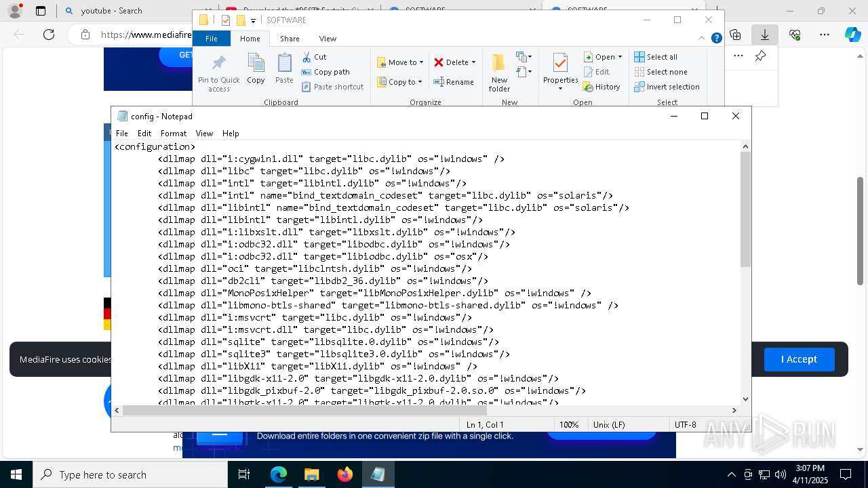Image resolution: width=868 pixels, height=488 pixels.
Task: Launch Firefox from the taskbar
Action: tap(344, 474)
